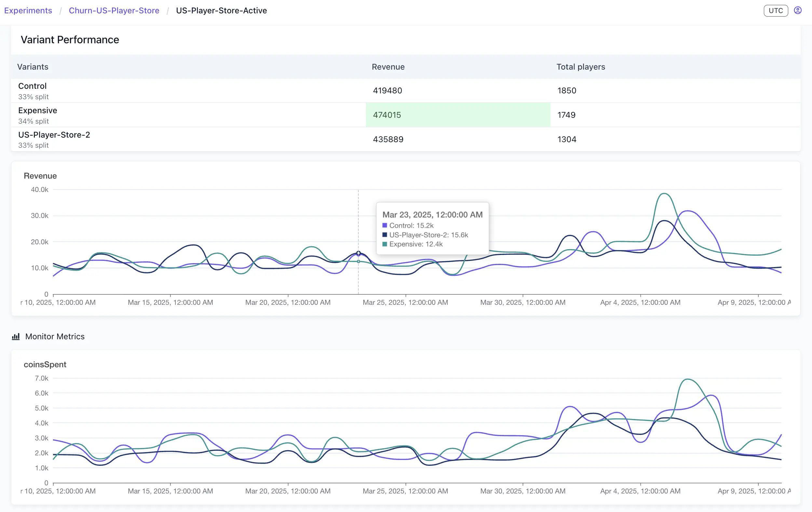Viewport: 812px width, 512px height.
Task: Click the teal Expensive legend swatch in tooltip
Action: point(385,244)
